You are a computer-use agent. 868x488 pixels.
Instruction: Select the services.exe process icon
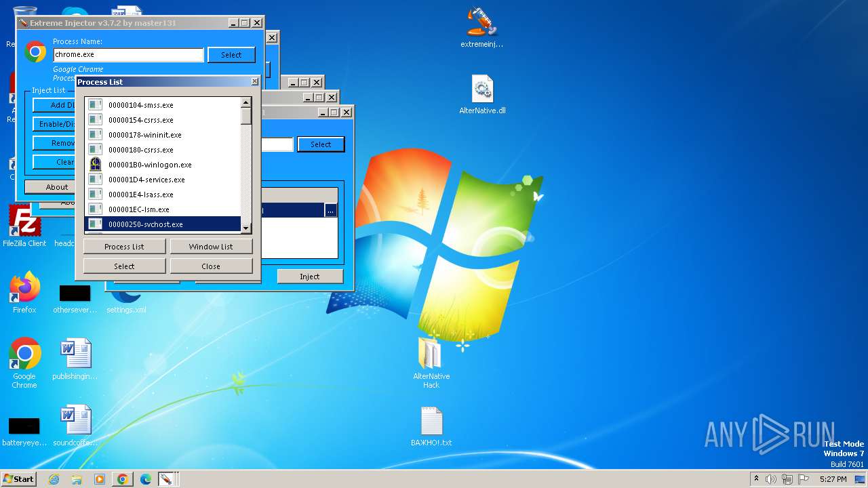96,180
